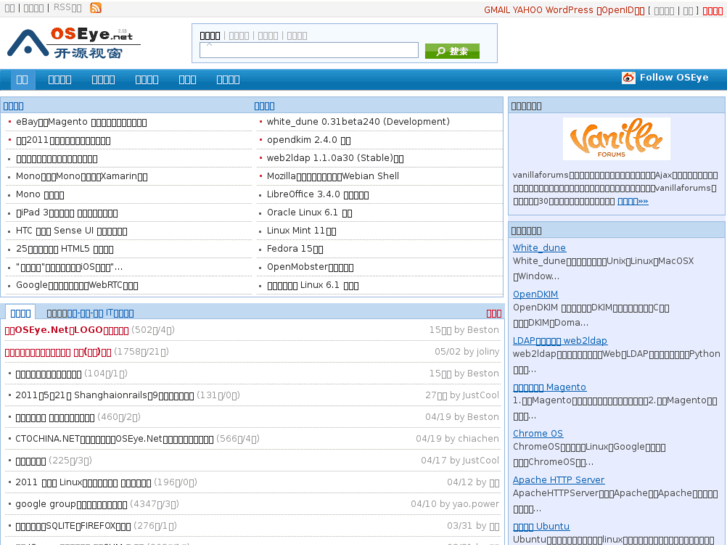Click the Magento project sidebar link
The image size is (727, 545).
(549, 387)
